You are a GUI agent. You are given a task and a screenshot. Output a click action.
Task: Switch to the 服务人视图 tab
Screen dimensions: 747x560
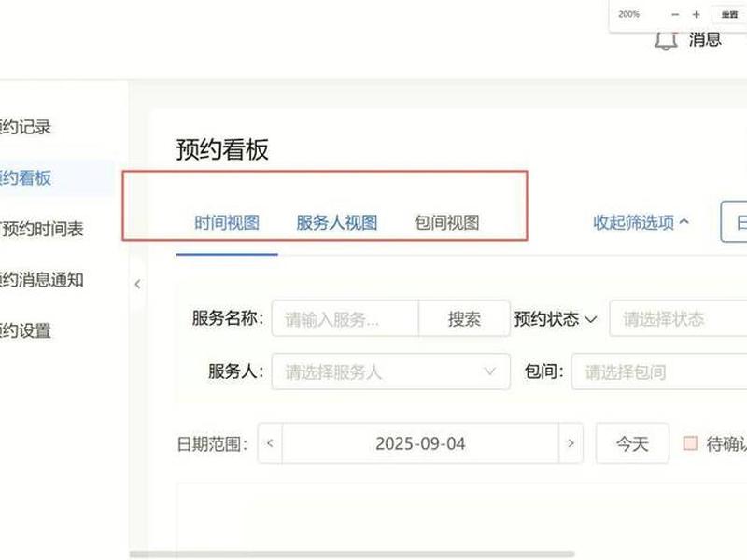click(x=337, y=223)
